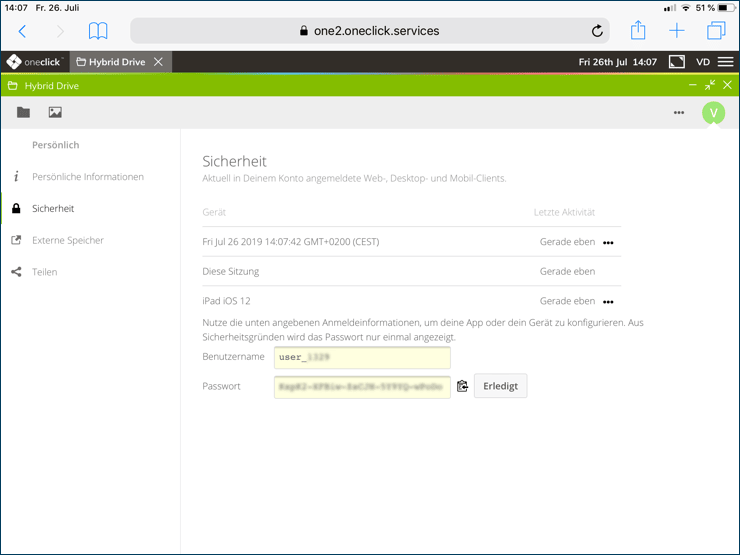740x555 pixels.
Task: Click the Safari back arrow
Action: click(23, 31)
